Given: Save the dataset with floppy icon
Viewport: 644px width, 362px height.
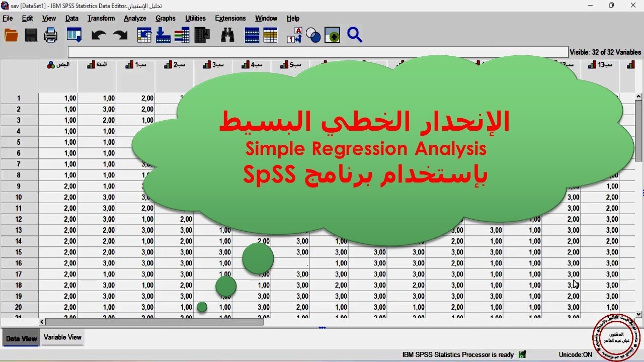Looking at the screenshot, I should [31, 35].
